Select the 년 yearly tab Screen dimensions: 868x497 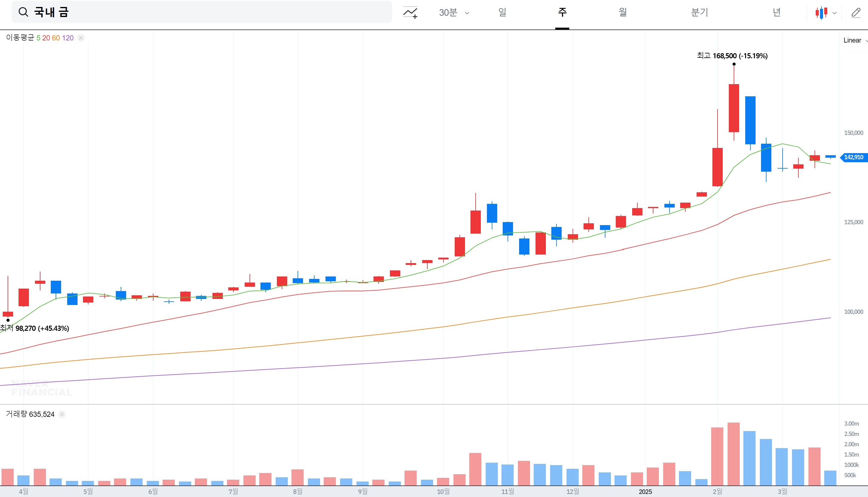tap(777, 13)
